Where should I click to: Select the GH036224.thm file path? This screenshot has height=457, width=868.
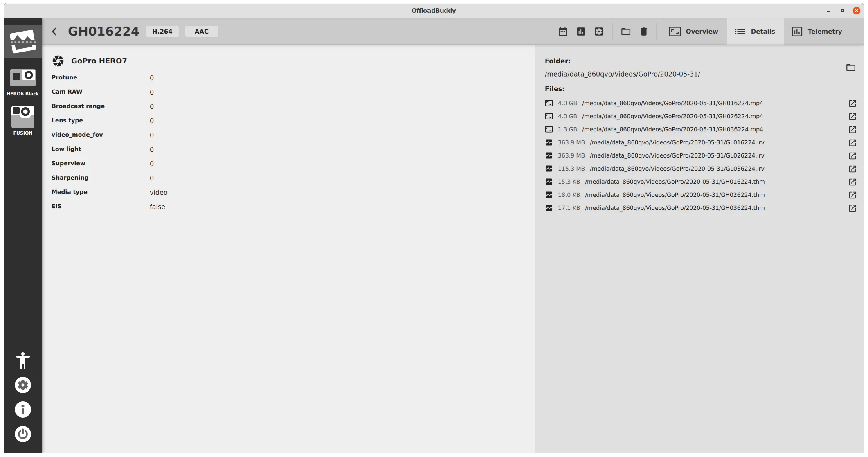click(x=675, y=208)
